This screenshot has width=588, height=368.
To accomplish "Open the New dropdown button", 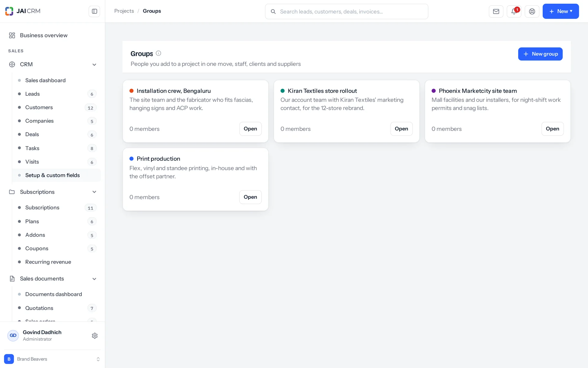I will point(560,11).
